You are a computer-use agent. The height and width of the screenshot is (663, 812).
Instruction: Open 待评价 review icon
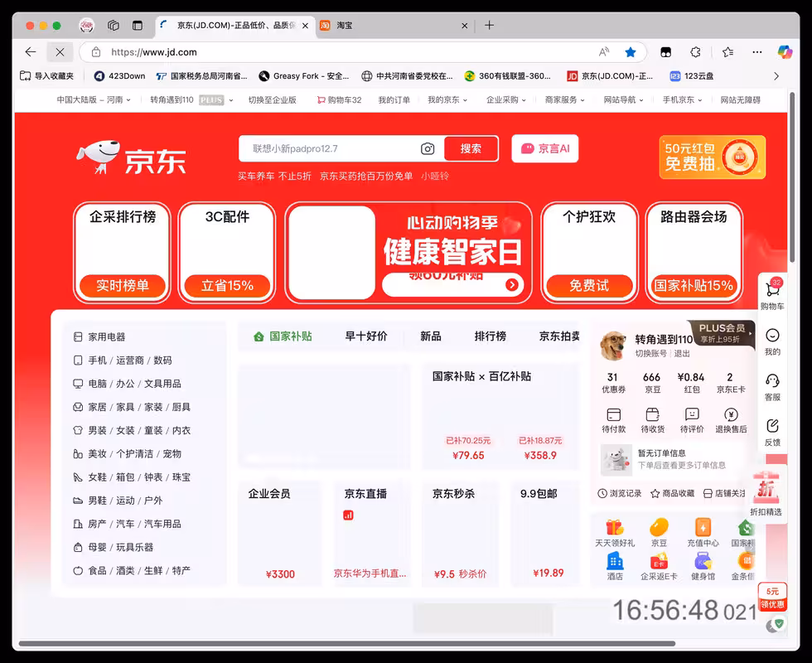coord(692,420)
